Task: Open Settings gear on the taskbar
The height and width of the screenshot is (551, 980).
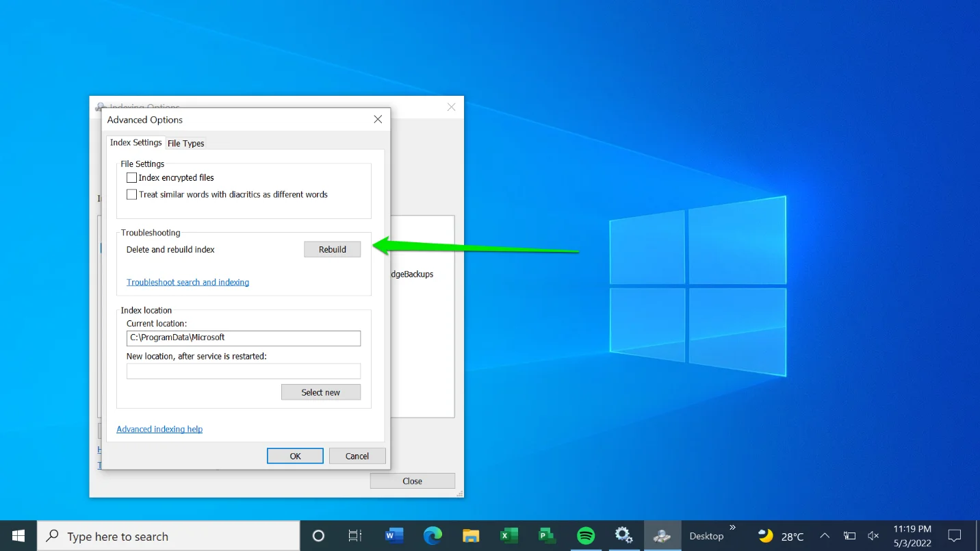Action: (623, 536)
